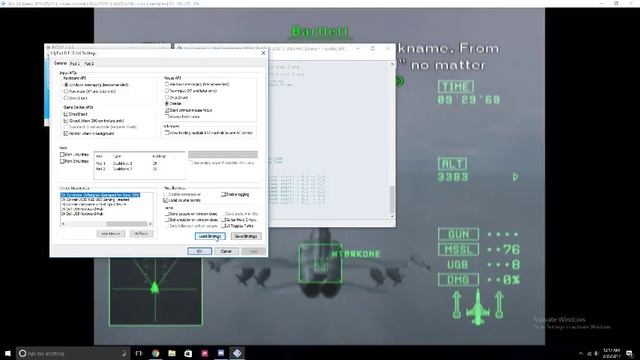Close the LilyPad settings dialog

click(x=263, y=53)
